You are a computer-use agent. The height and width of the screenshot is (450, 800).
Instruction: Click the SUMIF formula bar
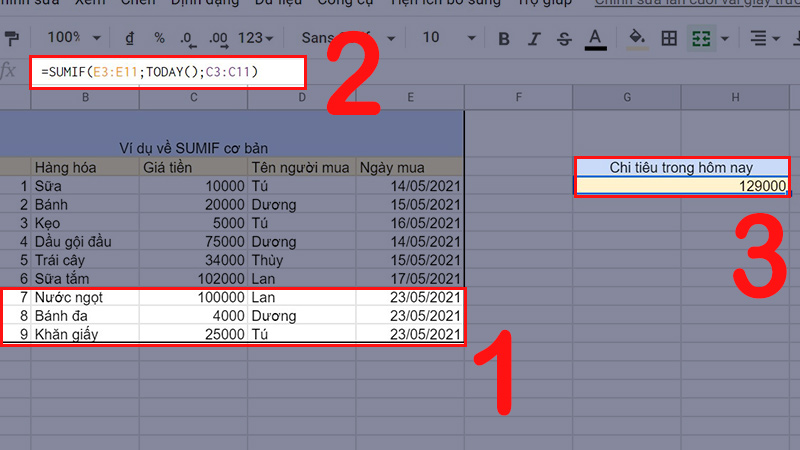(x=165, y=72)
